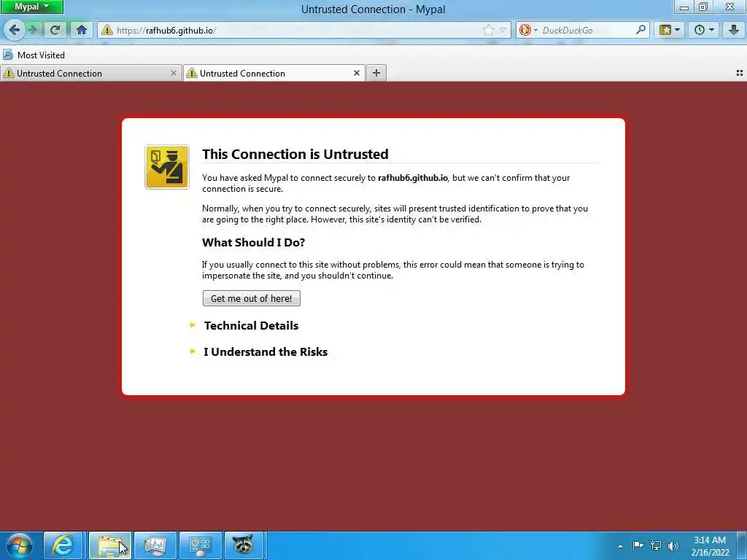Expand the Technical Details section
This screenshot has height=560, width=747.
pyautogui.click(x=251, y=326)
